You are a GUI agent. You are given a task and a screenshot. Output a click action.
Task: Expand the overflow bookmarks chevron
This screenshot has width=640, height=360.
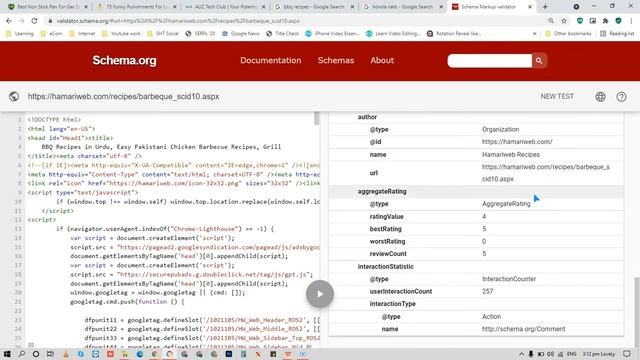click(x=535, y=33)
